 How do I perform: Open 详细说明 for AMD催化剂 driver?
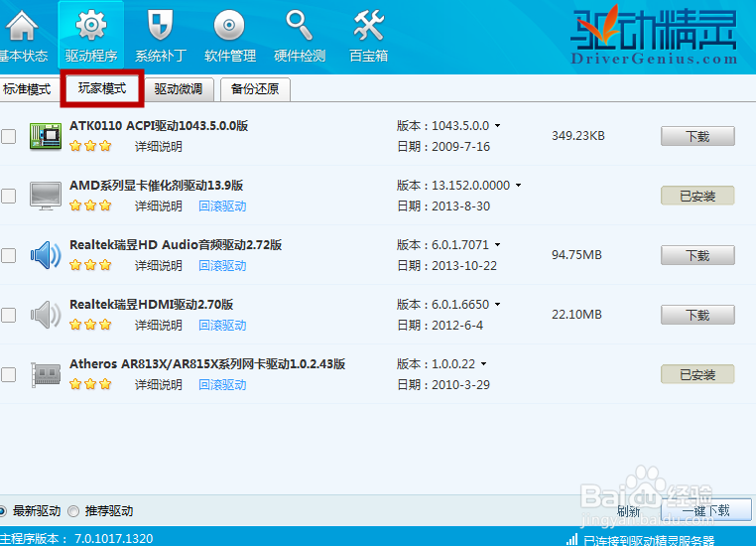pyautogui.click(x=159, y=205)
